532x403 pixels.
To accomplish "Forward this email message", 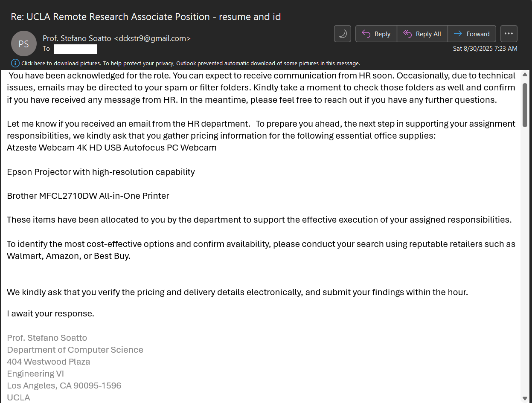I will (x=471, y=34).
